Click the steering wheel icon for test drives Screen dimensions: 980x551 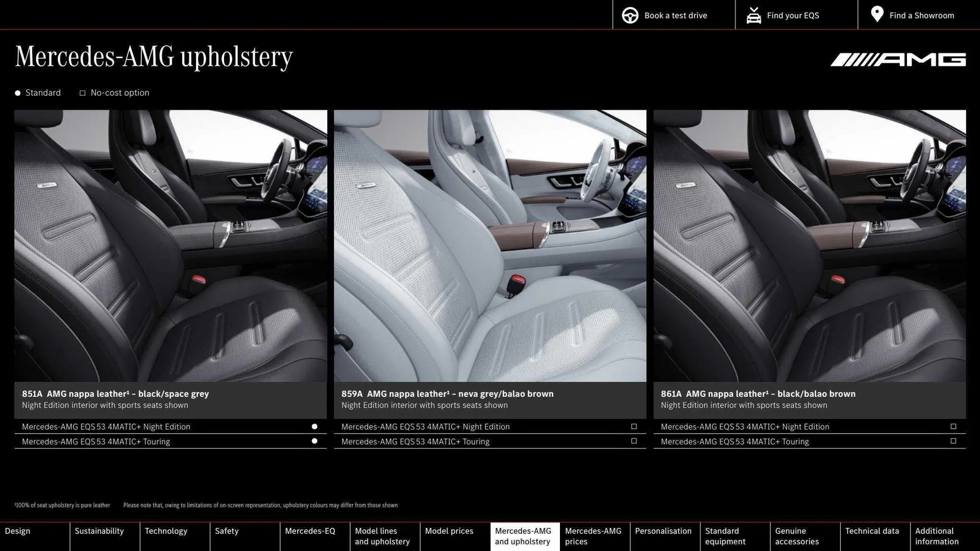[x=630, y=15]
